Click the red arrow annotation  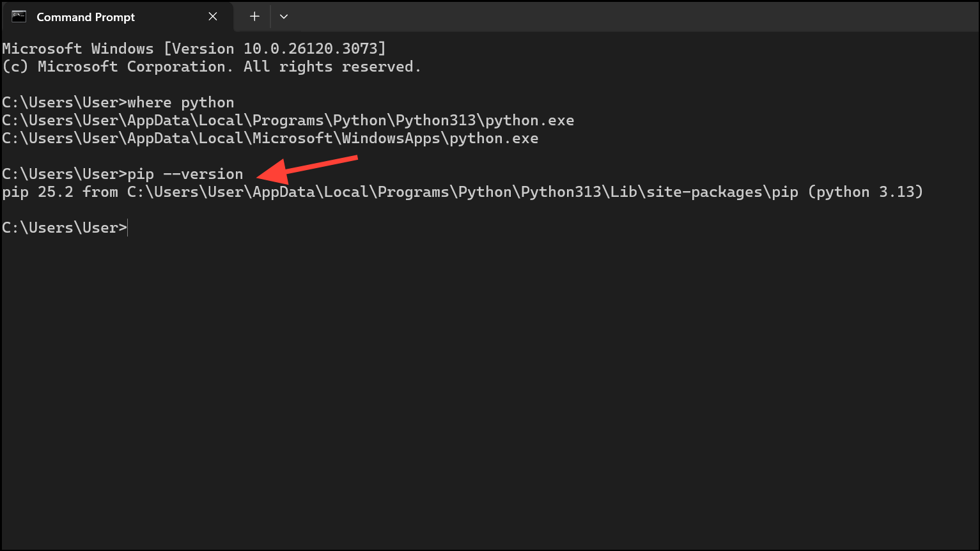(x=307, y=169)
